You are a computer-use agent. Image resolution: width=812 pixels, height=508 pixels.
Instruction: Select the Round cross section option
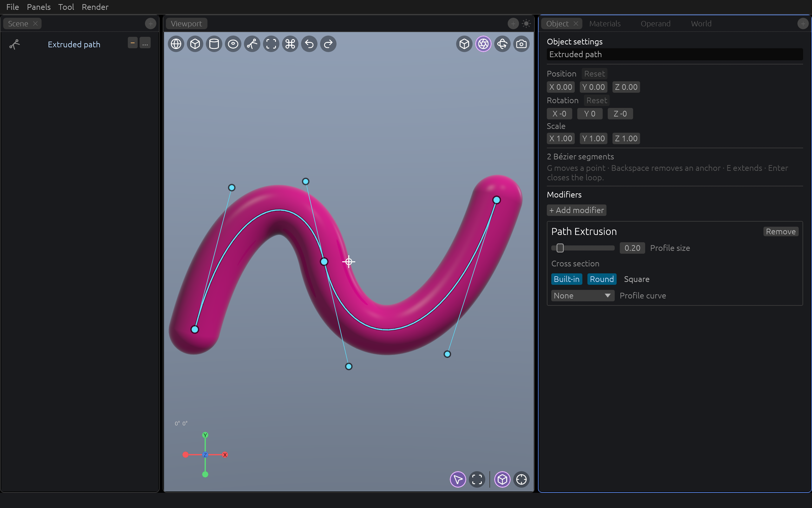602,279
